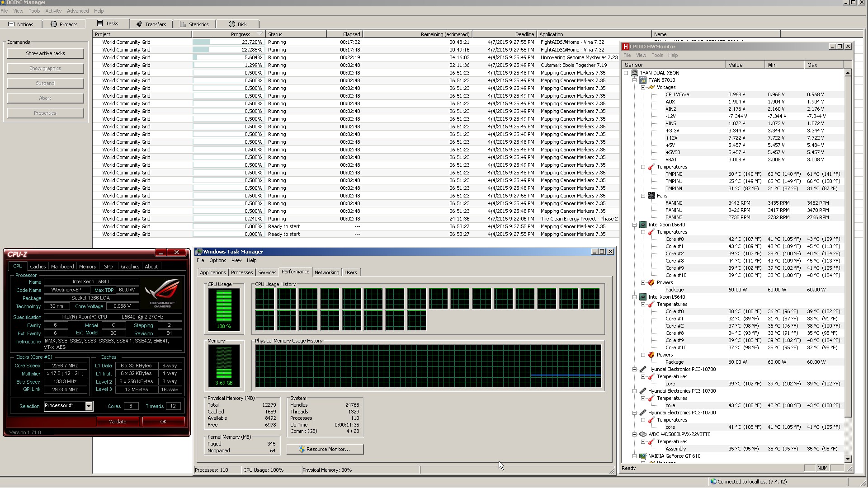This screenshot has width=868, height=488.
Task: Click the Statistics tab chart icon
Action: pyautogui.click(x=183, y=24)
